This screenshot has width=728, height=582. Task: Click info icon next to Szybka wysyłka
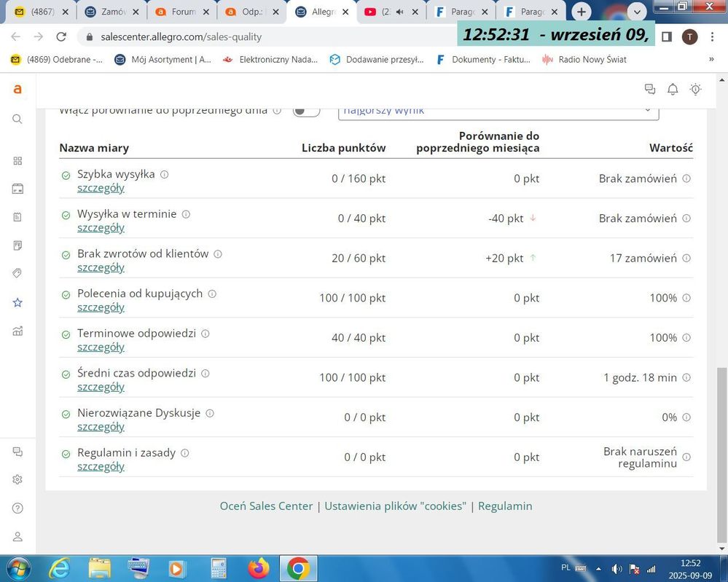(164, 174)
